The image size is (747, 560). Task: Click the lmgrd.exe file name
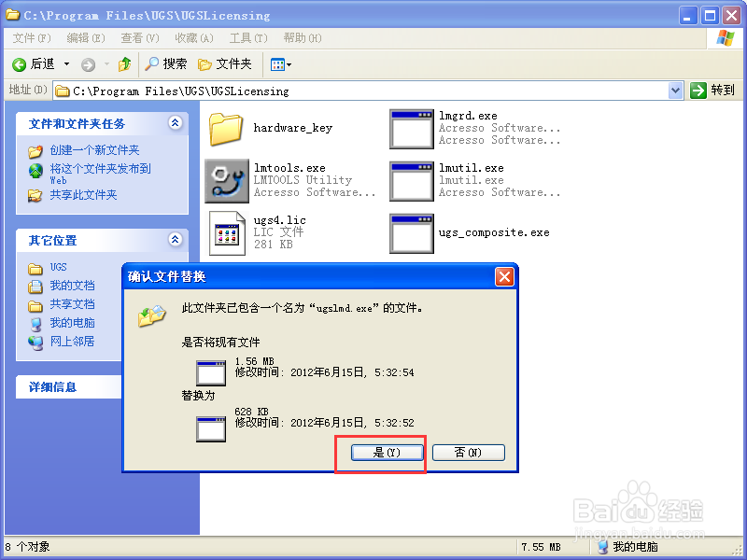pyautogui.click(x=468, y=116)
